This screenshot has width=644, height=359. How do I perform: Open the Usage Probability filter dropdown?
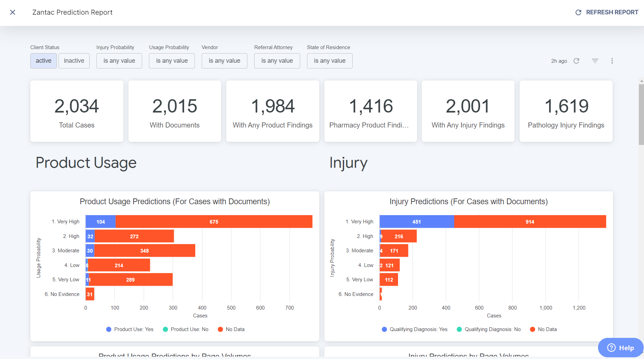172,61
